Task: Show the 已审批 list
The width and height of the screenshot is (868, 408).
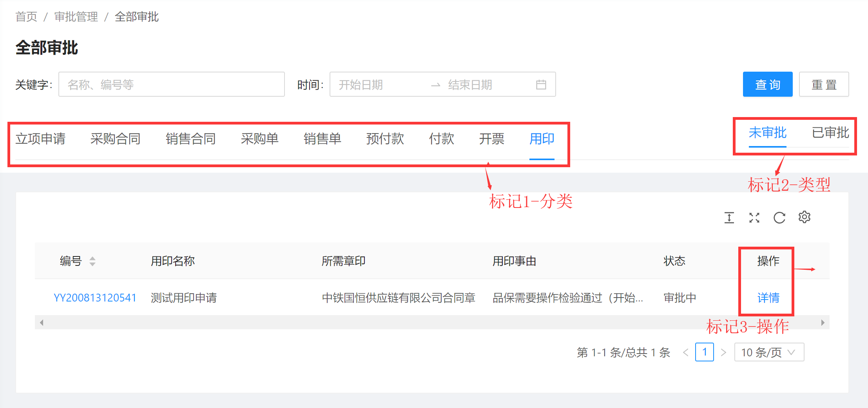Action: tap(830, 133)
